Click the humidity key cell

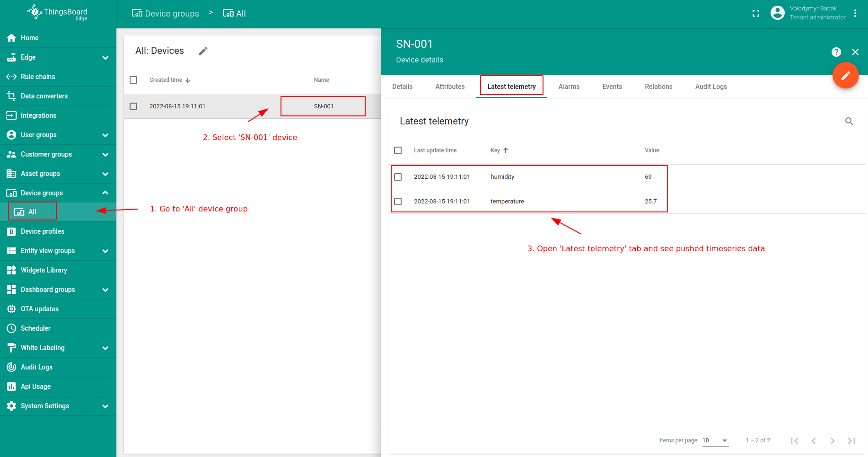pos(502,177)
